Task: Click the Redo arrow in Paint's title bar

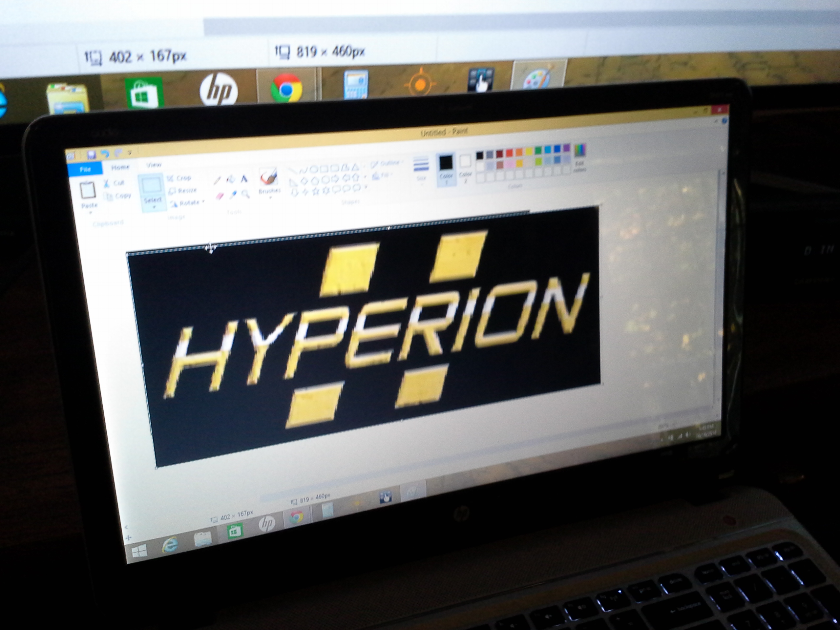Action: 118,153
